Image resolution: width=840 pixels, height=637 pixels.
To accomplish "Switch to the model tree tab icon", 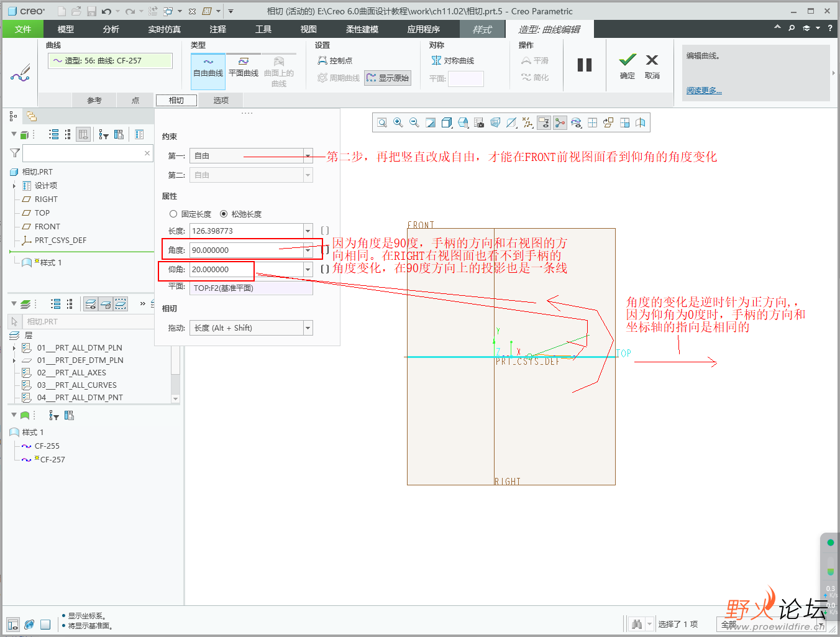I will (x=13, y=116).
